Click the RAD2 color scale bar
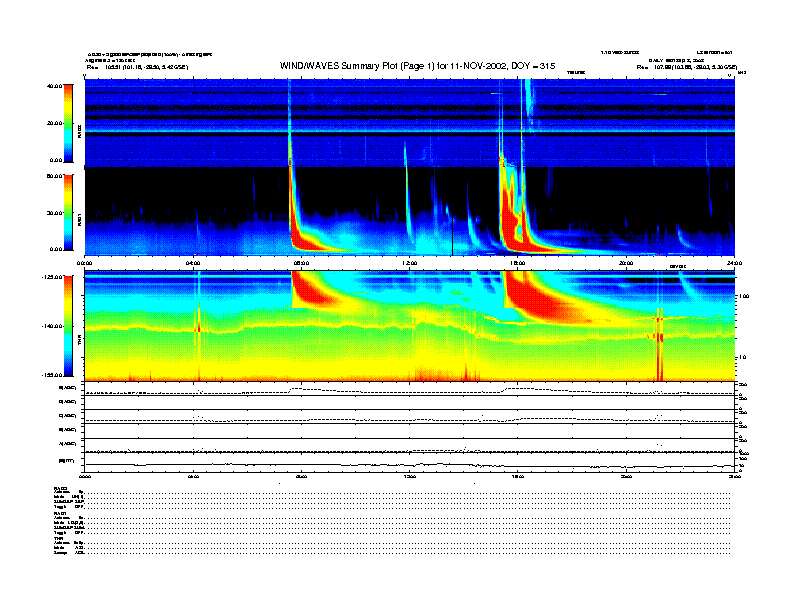Image resolution: width=792 pixels, height=612 pixels. pos(68,124)
